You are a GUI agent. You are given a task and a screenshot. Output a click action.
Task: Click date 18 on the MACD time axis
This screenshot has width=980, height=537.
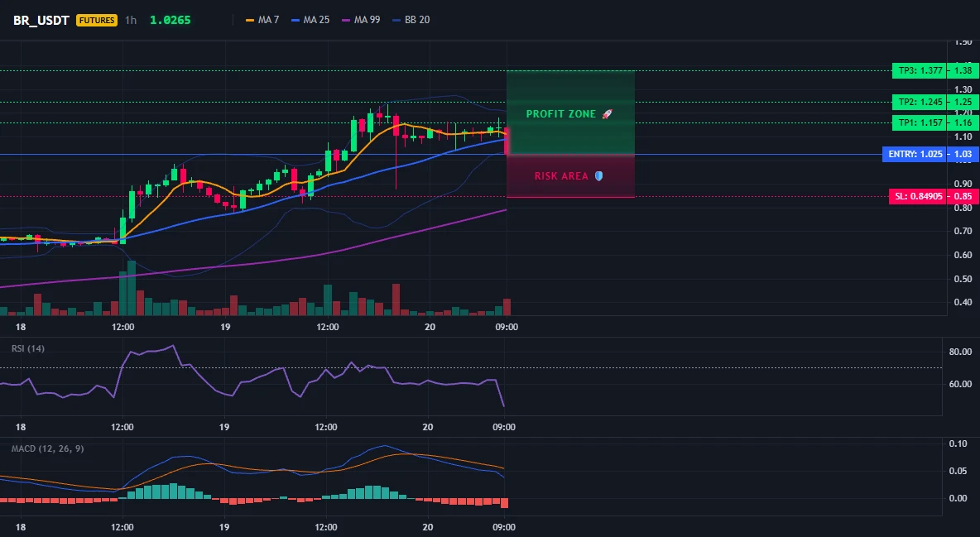[21, 527]
